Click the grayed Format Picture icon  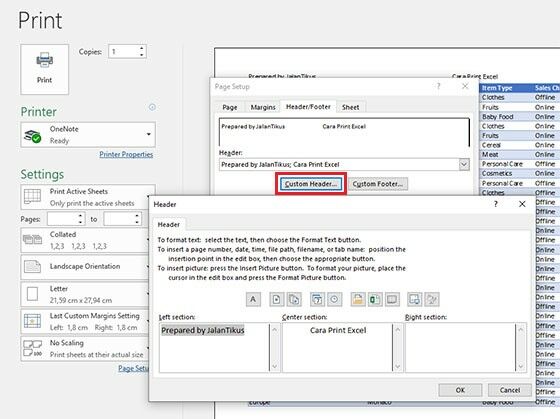click(x=432, y=299)
